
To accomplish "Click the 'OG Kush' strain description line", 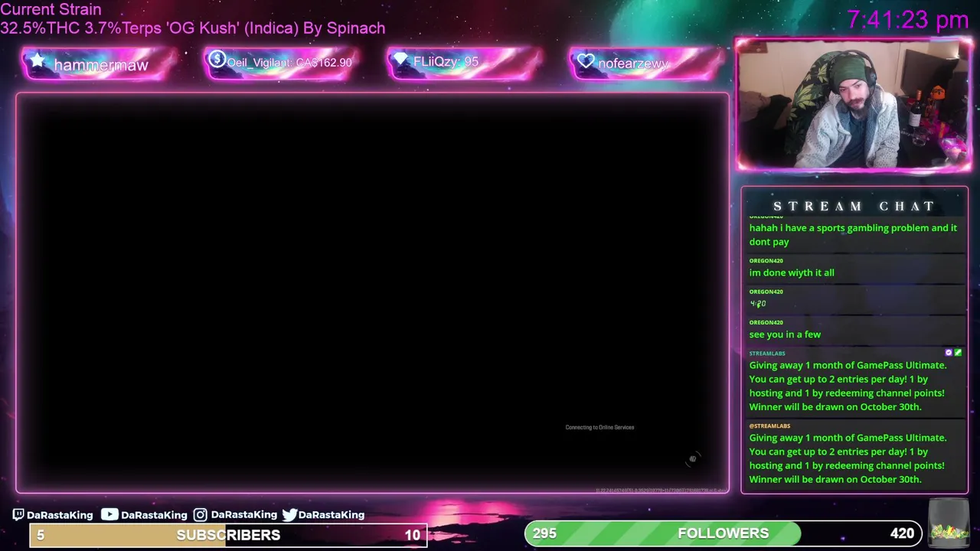I will click(x=192, y=28).
